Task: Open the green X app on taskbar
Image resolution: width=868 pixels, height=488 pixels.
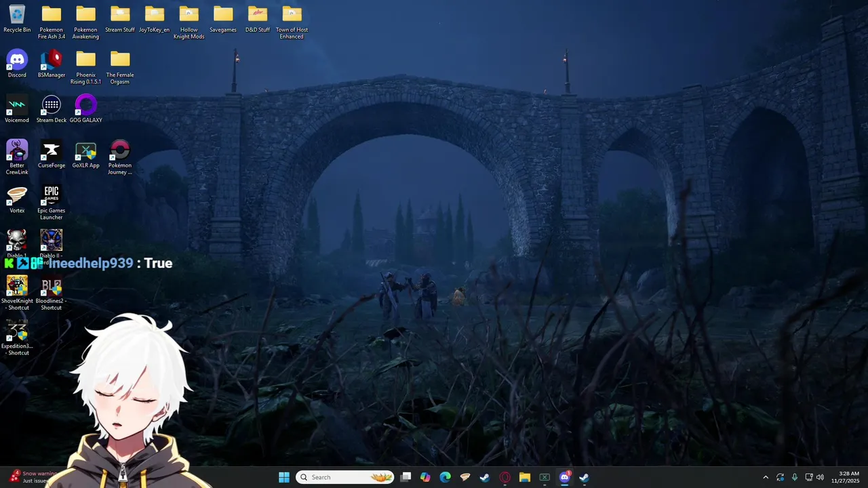Action: point(545,477)
